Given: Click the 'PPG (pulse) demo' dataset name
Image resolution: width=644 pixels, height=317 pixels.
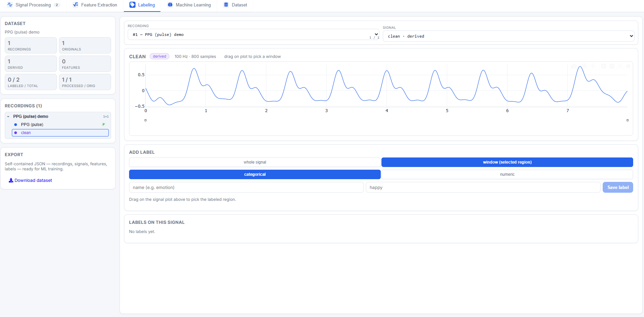Looking at the screenshot, I should click(x=22, y=32).
